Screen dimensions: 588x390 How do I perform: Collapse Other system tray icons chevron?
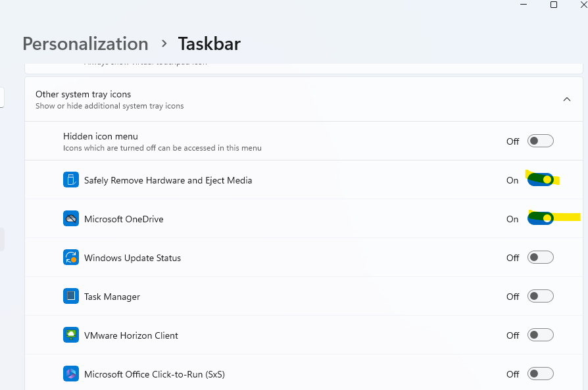pos(566,99)
